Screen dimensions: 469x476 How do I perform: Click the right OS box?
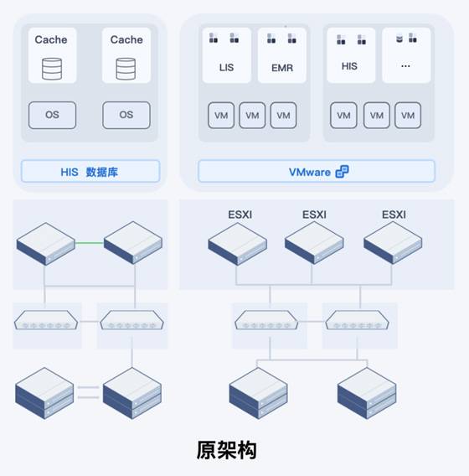126,115
